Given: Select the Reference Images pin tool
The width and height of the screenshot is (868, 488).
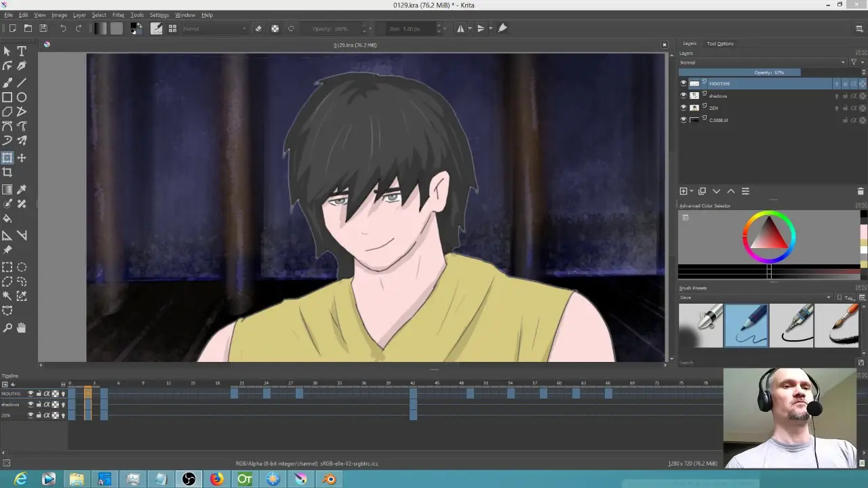Looking at the screenshot, I should (7, 250).
